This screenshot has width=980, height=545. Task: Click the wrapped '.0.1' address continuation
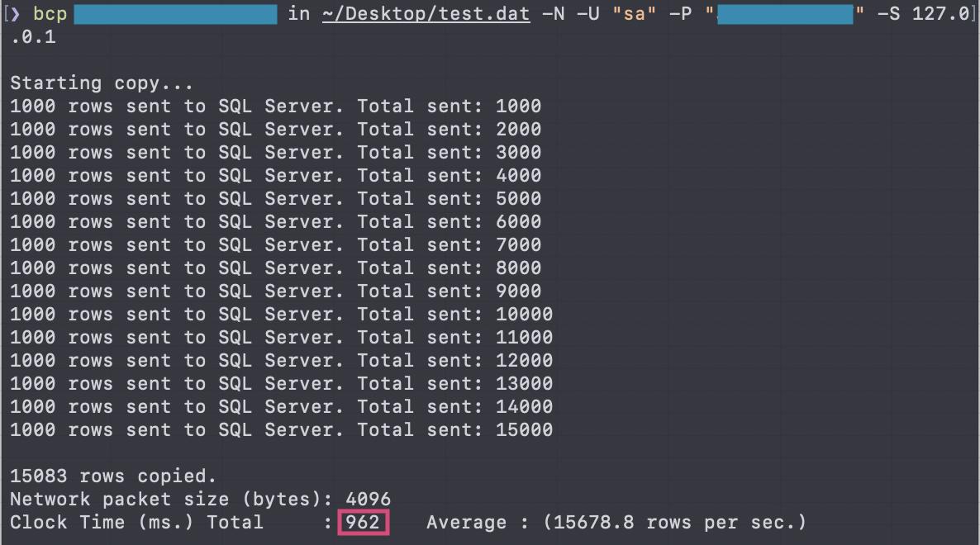click(33, 37)
